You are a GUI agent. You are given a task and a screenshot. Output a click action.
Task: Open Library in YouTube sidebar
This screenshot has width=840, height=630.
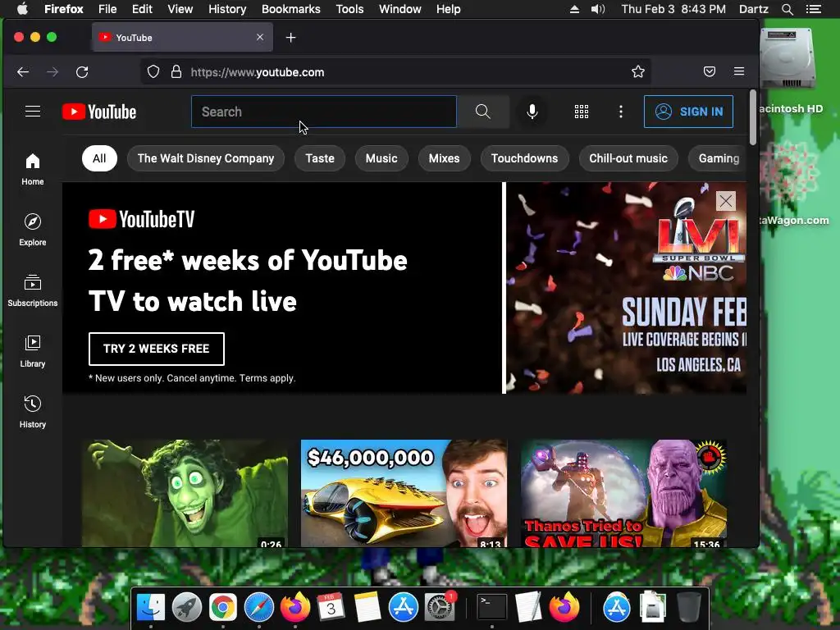pos(33,351)
